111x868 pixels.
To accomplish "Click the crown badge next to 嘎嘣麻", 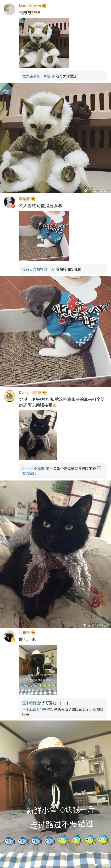I will pos(33,199).
